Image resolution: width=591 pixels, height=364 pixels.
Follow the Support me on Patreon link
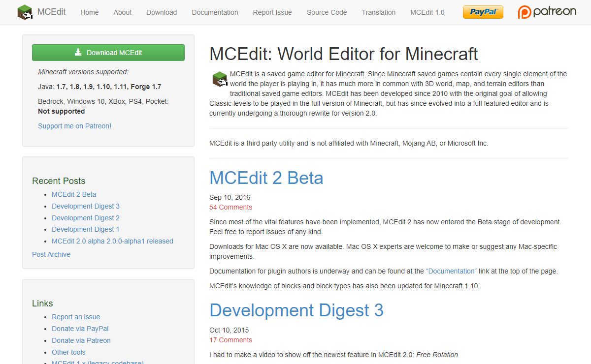pyautogui.click(x=74, y=126)
